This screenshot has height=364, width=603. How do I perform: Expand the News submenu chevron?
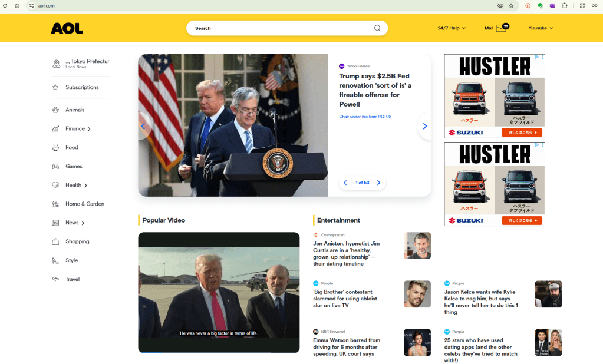[x=83, y=223]
